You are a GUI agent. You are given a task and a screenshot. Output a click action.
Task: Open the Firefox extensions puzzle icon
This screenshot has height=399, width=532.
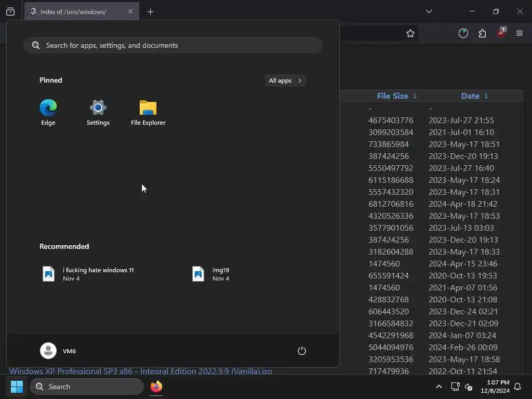click(x=482, y=33)
